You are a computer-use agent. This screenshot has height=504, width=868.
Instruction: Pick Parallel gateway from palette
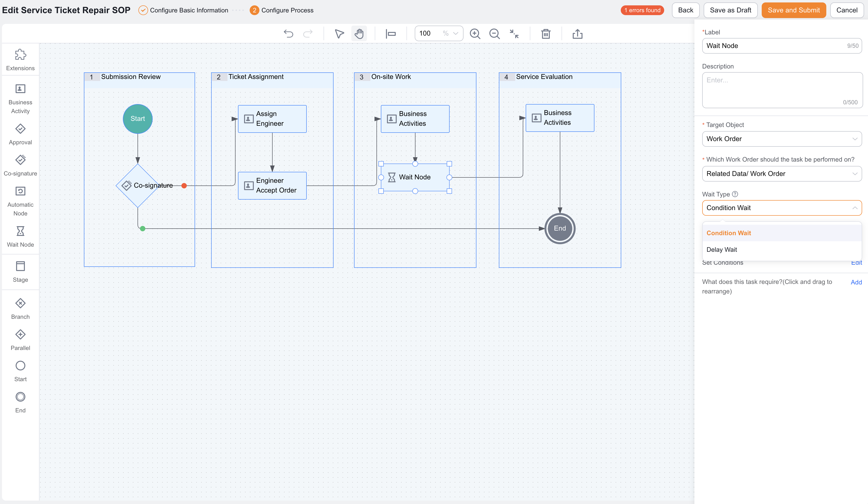pyautogui.click(x=20, y=340)
